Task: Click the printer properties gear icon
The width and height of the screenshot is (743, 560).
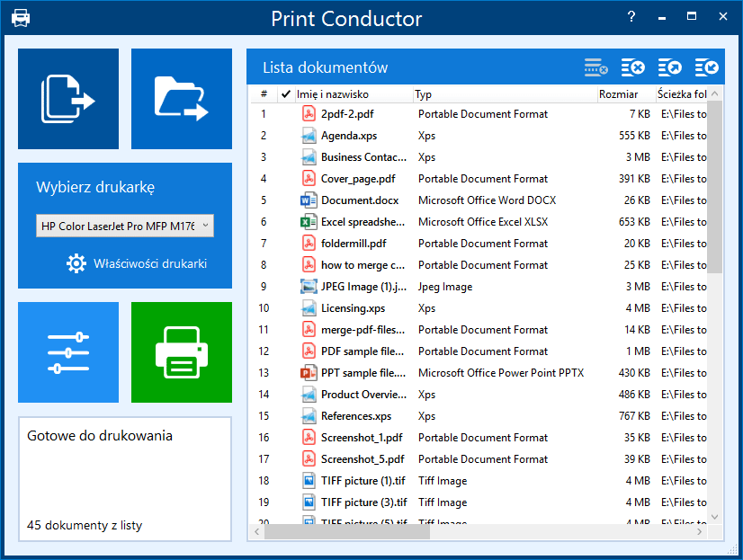Action: click(x=76, y=263)
